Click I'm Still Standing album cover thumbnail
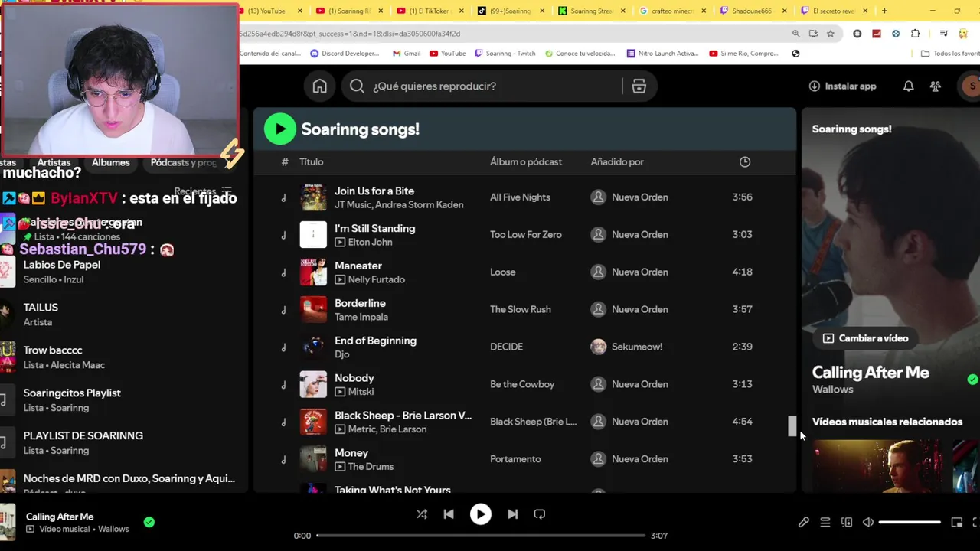This screenshot has height=551, width=980. tap(313, 235)
